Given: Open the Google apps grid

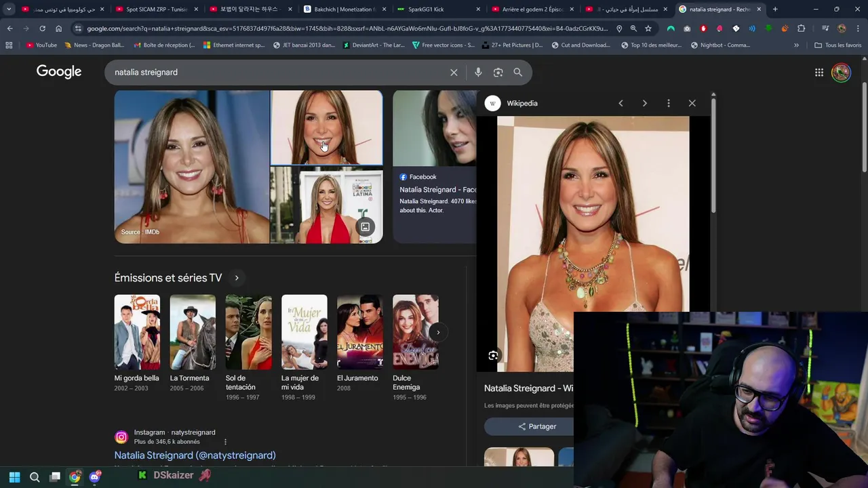Looking at the screenshot, I should tap(819, 73).
